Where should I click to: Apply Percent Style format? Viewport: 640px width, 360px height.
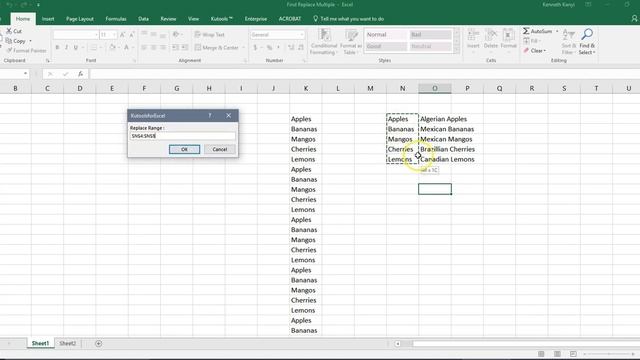coord(269,48)
